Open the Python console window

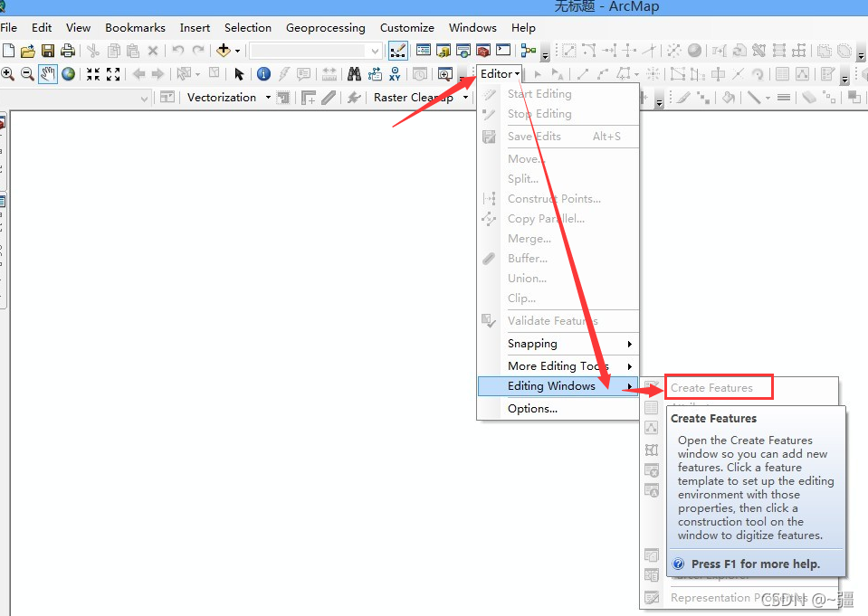503,51
